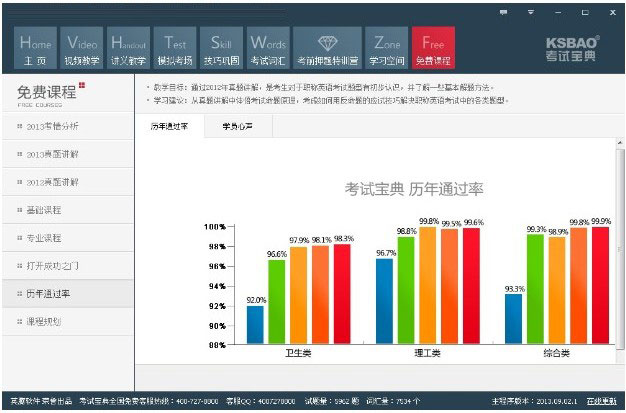Screen dimensions: 626x413
Task: Click the 99.9% red bar in 综合类
Action: coord(600,285)
